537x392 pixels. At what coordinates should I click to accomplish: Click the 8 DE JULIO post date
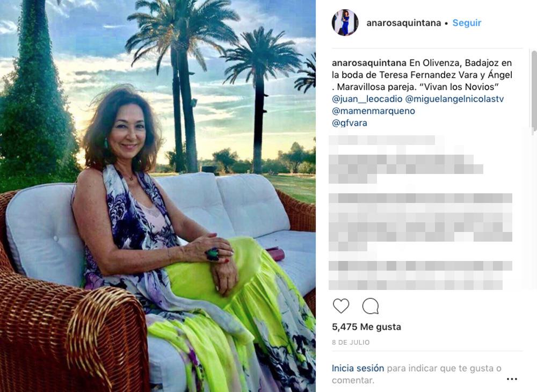pyautogui.click(x=351, y=343)
